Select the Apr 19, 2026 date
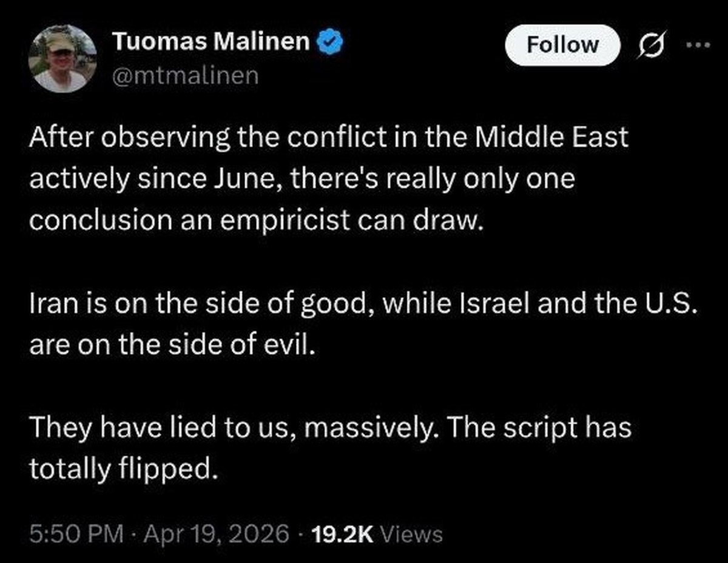 tap(215, 534)
